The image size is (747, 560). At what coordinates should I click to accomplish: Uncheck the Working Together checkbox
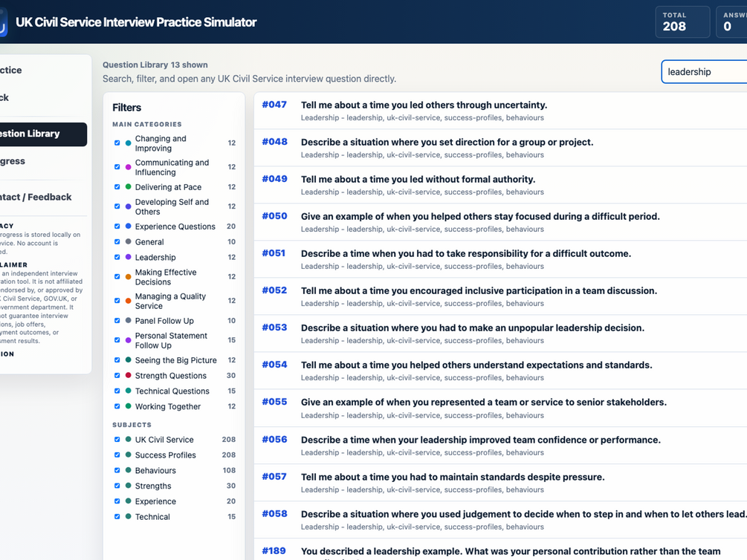(x=117, y=406)
